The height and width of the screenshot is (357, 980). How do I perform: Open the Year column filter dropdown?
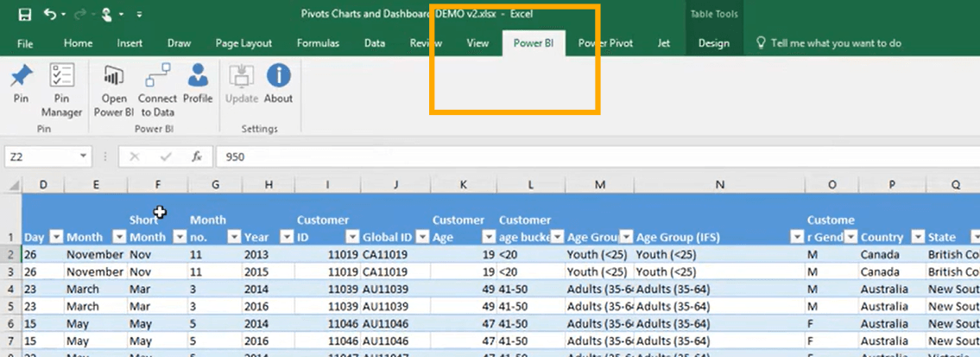click(287, 237)
